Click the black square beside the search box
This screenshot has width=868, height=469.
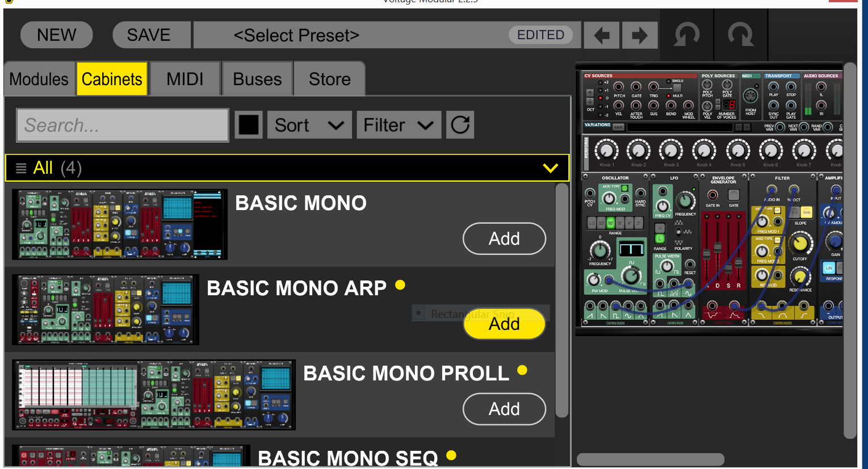click(249, 124)
